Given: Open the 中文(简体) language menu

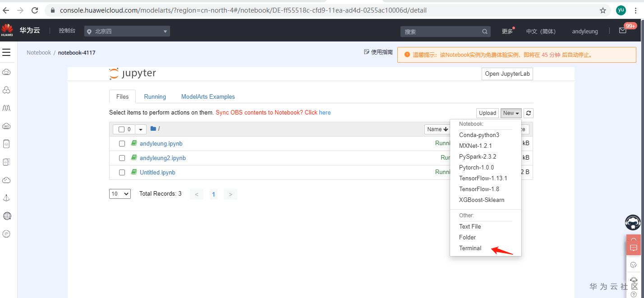Looking at the screenshot, I should coord(541,31).
